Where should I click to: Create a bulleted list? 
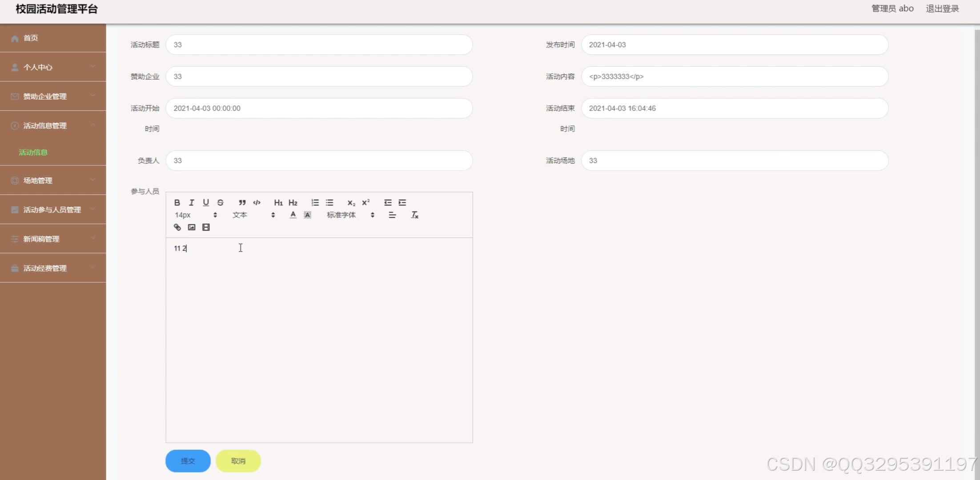coord(329,203)
